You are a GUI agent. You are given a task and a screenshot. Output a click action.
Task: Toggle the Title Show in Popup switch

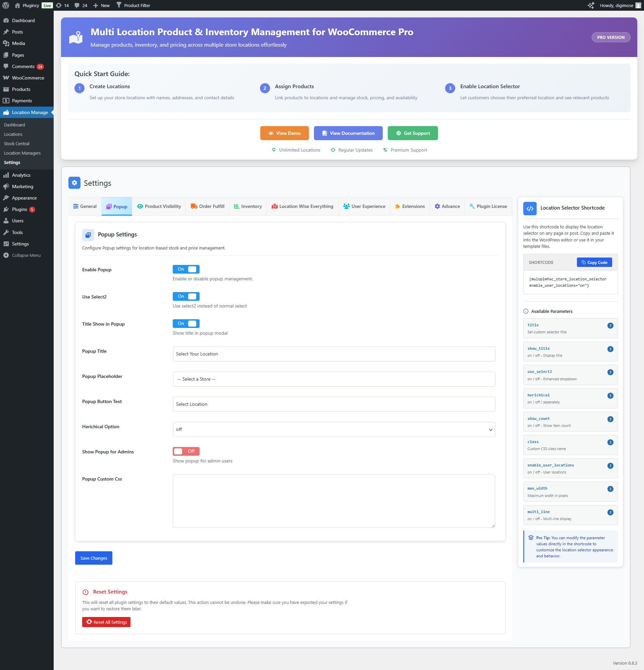pyautogui.click(x=186, y=323)
